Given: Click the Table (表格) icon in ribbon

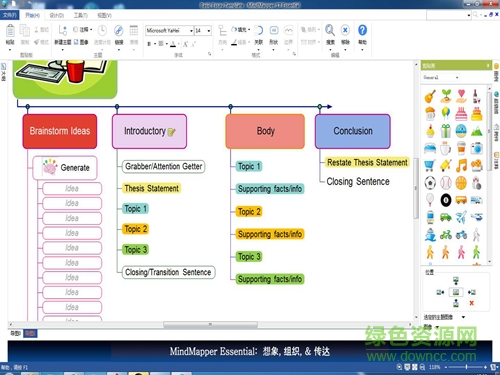Looking at the screenshot, I should click(x=134, y=31).
